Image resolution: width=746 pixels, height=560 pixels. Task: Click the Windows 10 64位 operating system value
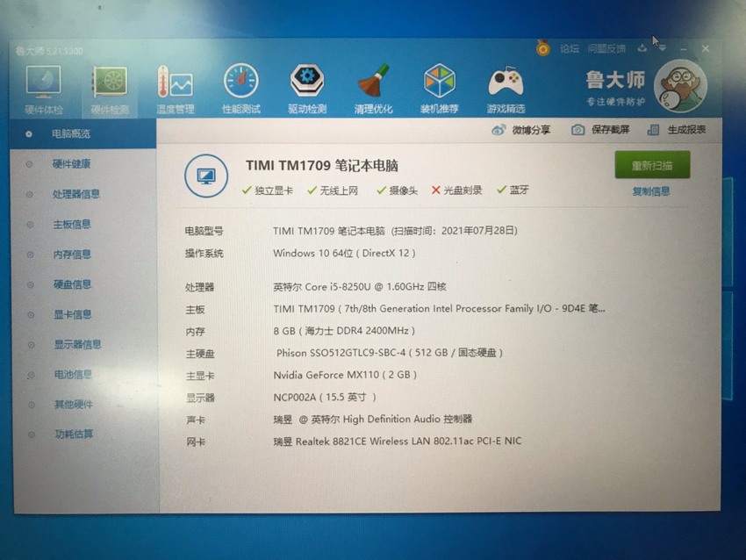tap(344, 253)
